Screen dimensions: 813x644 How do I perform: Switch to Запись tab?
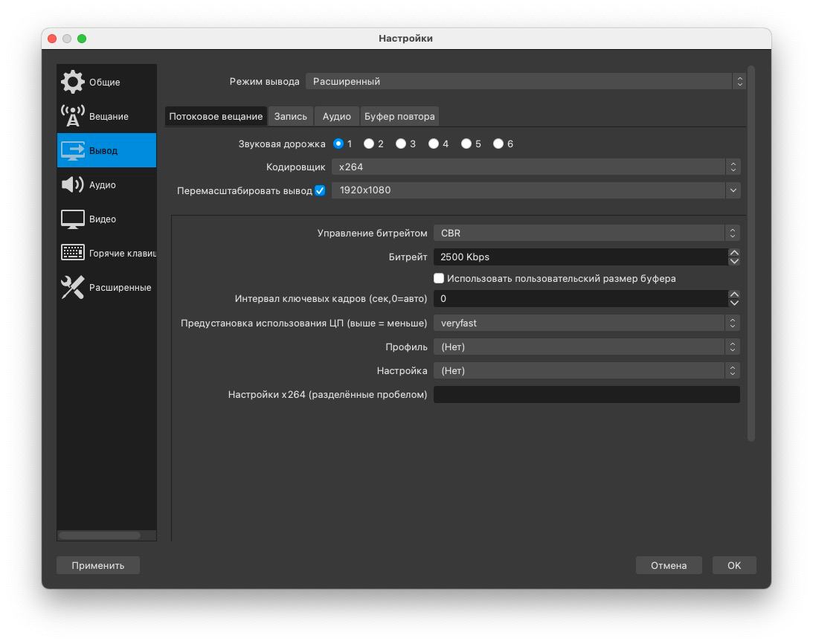290,116
